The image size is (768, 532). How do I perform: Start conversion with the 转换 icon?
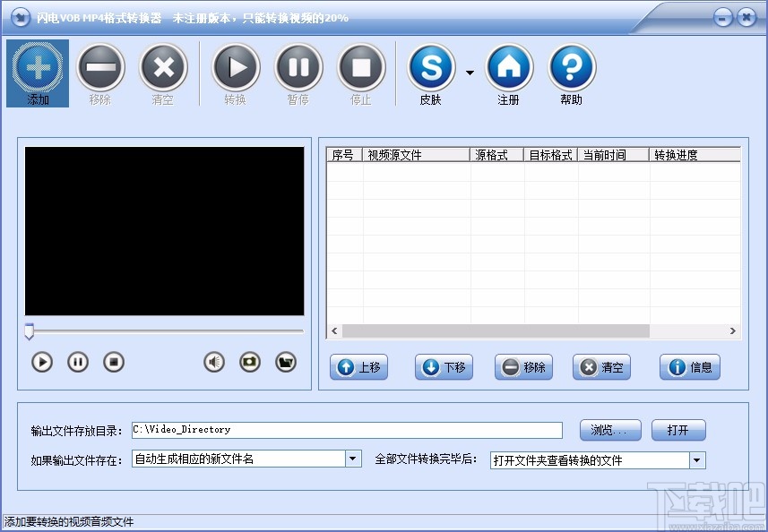click(235, 72)
